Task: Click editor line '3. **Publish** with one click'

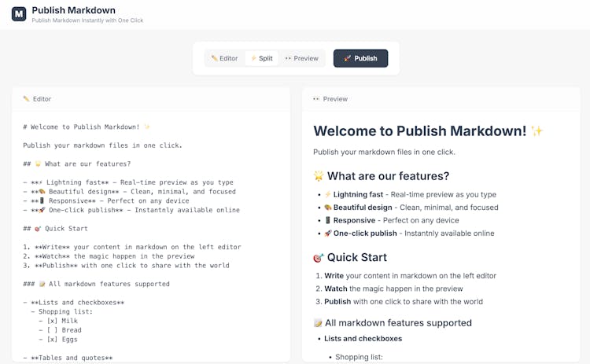Action: click(126, 266)
